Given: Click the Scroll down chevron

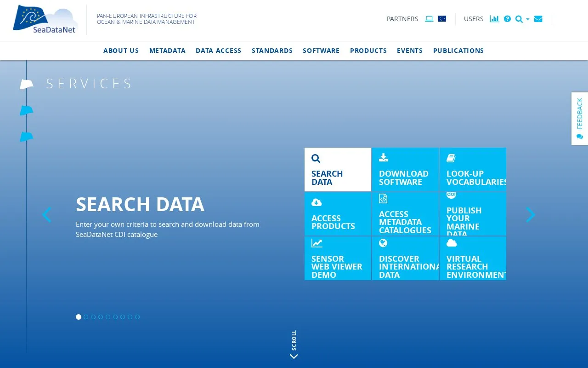Looking at the screenshot, I should tap(294, 356).
